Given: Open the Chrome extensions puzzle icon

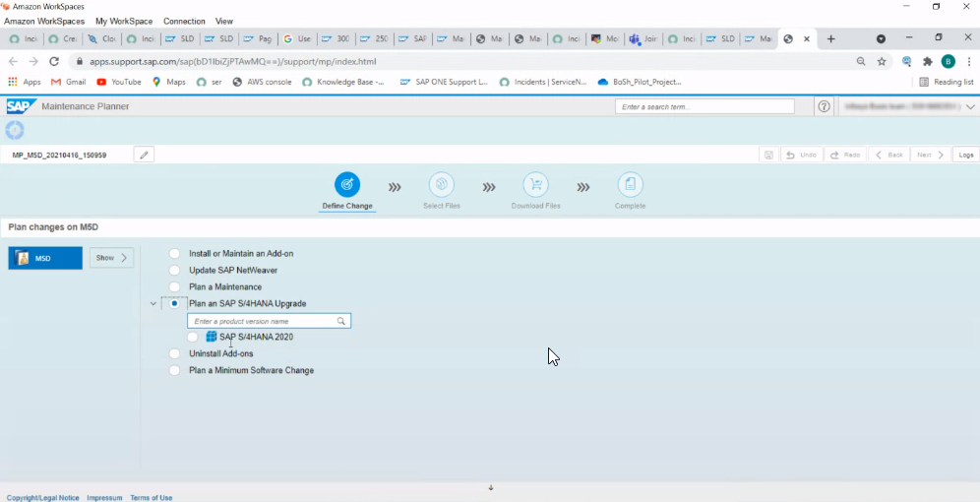Looking at the screenshot, I should pyautogui.click(x=928, y=61).
